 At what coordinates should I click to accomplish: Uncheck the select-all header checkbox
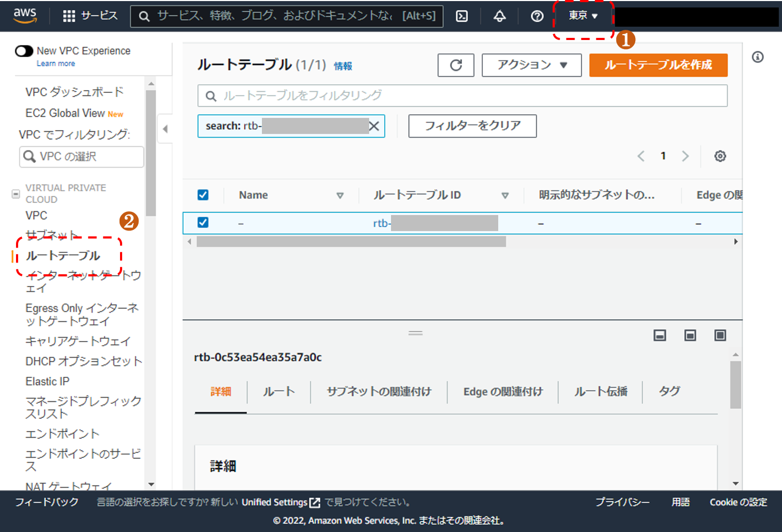click(203, 195)
